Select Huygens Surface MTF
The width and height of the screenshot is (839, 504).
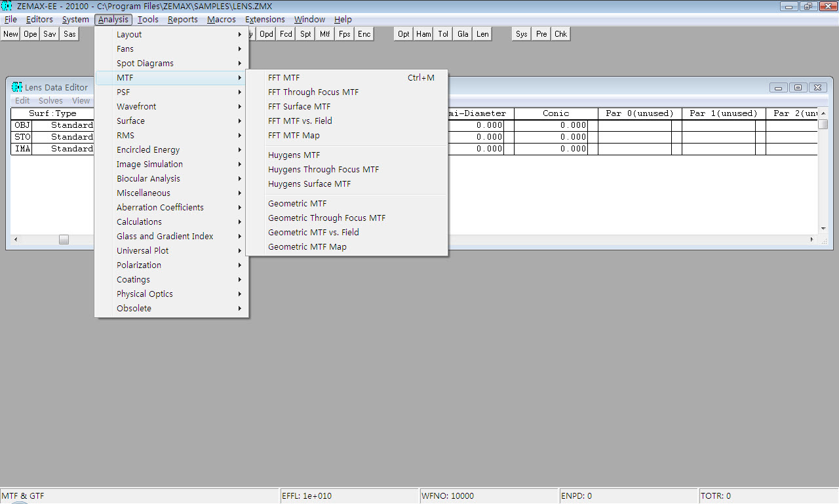coord(347,184)
